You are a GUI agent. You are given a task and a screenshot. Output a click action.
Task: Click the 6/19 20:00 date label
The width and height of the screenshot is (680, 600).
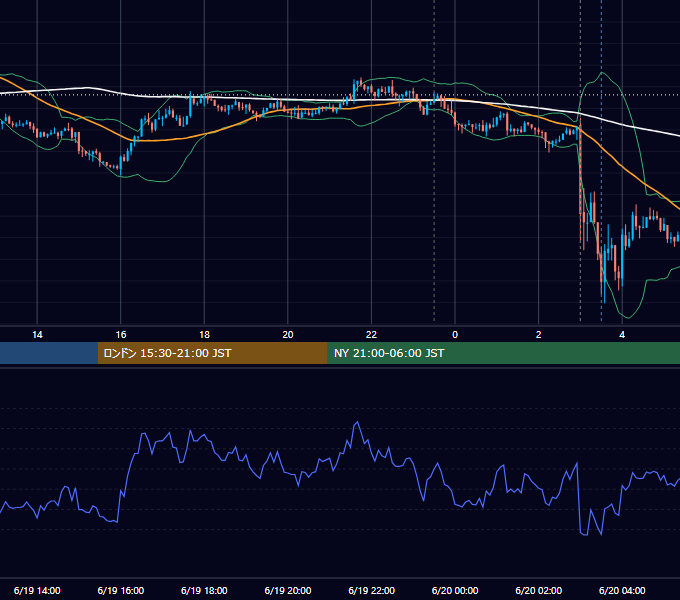click(x=288, y=590)
